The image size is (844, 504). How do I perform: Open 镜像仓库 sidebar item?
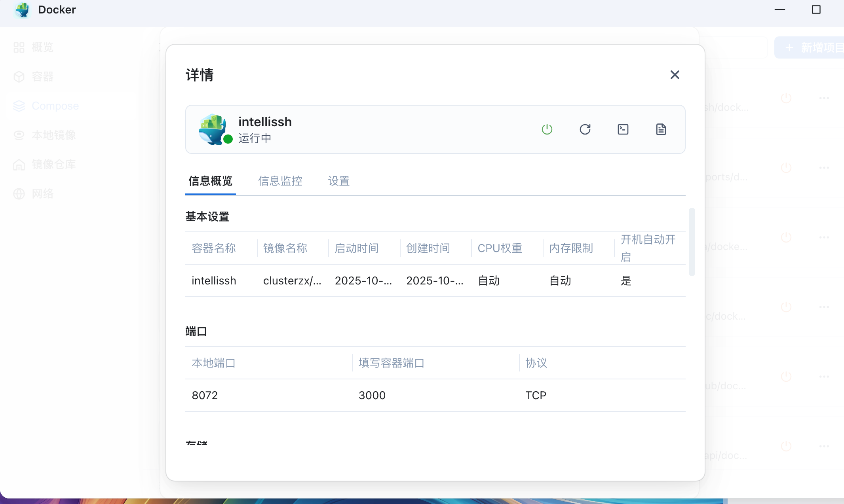point(53,165)
